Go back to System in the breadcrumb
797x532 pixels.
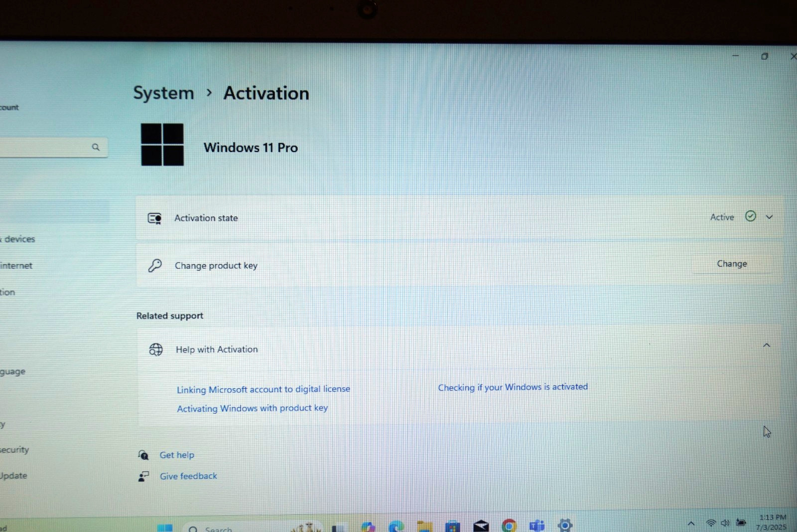[163, 93]
